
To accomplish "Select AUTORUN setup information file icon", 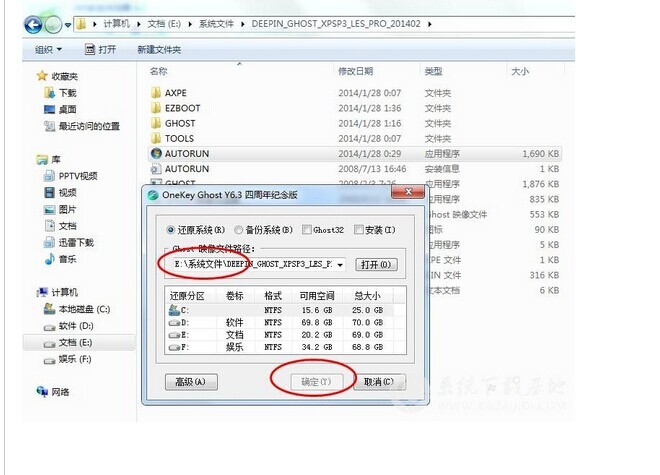I will tap(156, 169).
